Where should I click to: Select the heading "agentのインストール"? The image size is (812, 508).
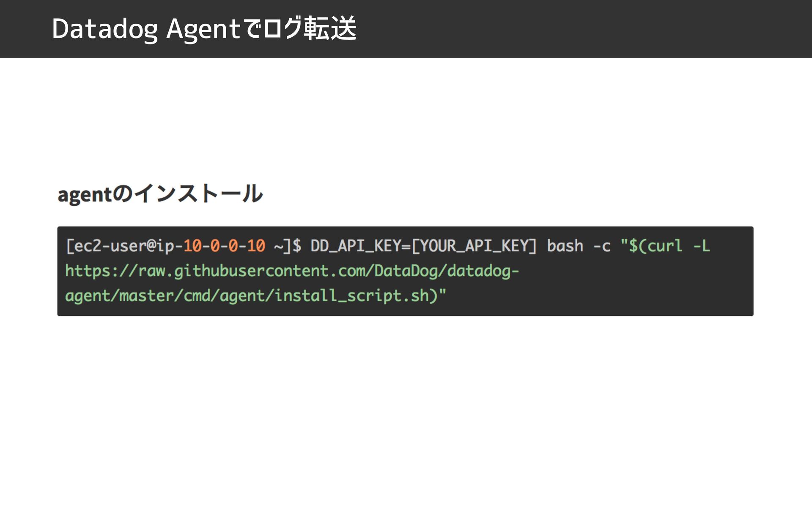pyautogui.click(x=160, y=194)
